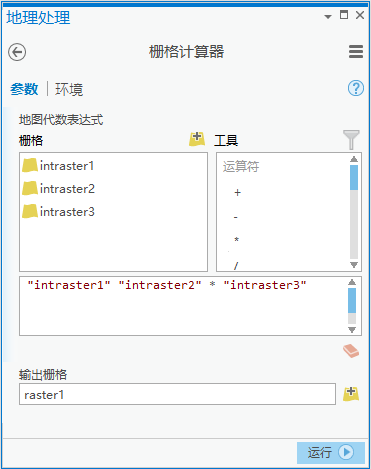Go back using the circled arrow icon
This screenshot has height=469, width=371.
[17, 52]
